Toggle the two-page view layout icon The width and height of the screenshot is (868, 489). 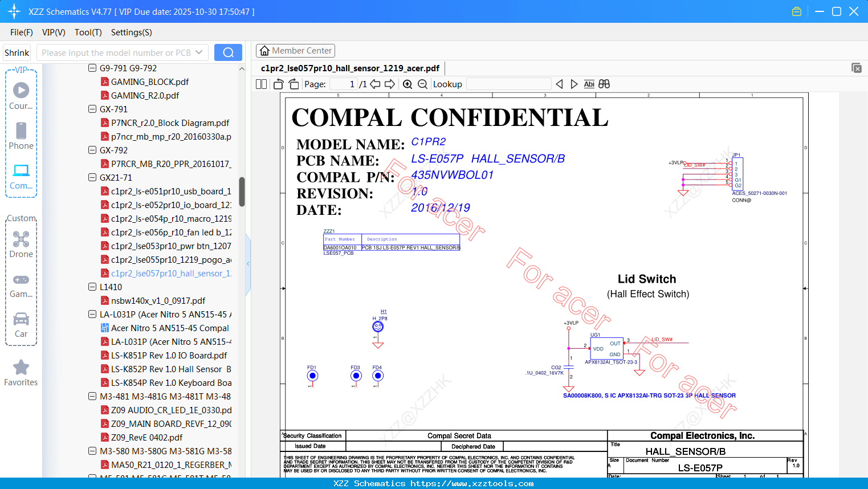coord(262,84)
